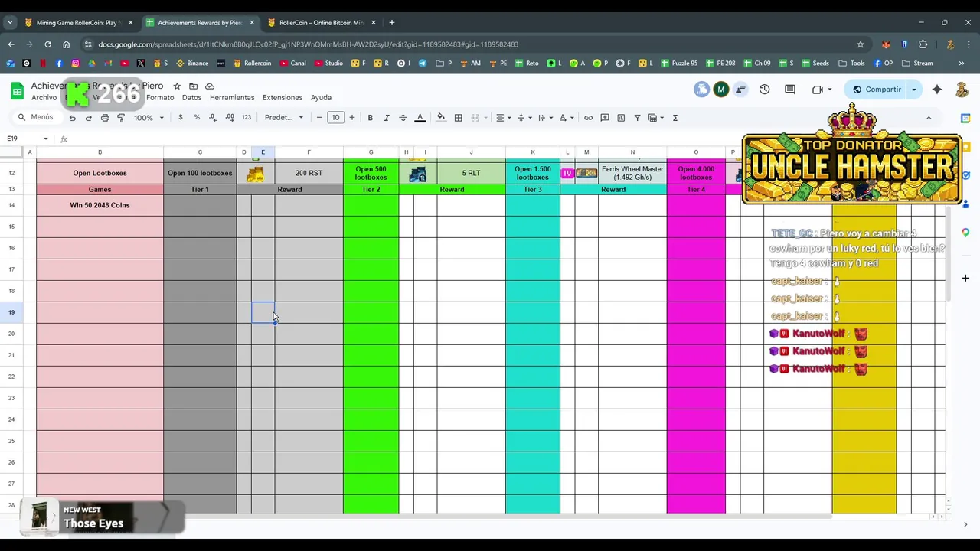The height and width of the screenshot is (551, 980).
Task: Switch to Mining Game RollerCoin tab
Action: coord(77,23)
